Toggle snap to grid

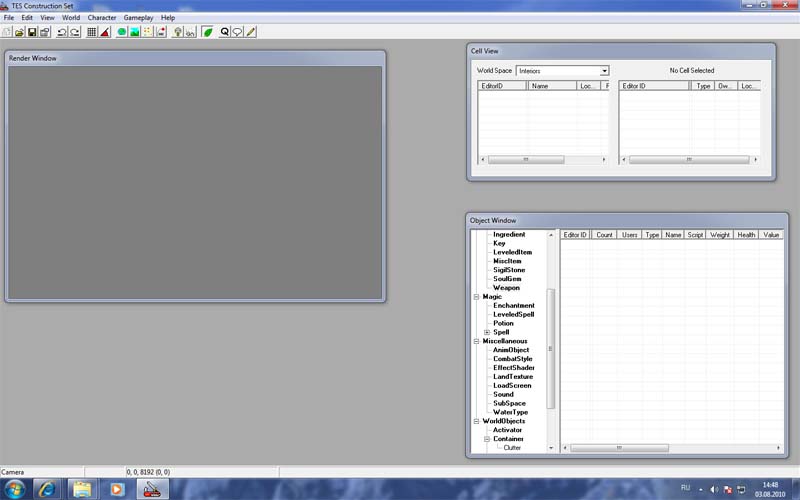pyautogui.click(x=92, y=32)
